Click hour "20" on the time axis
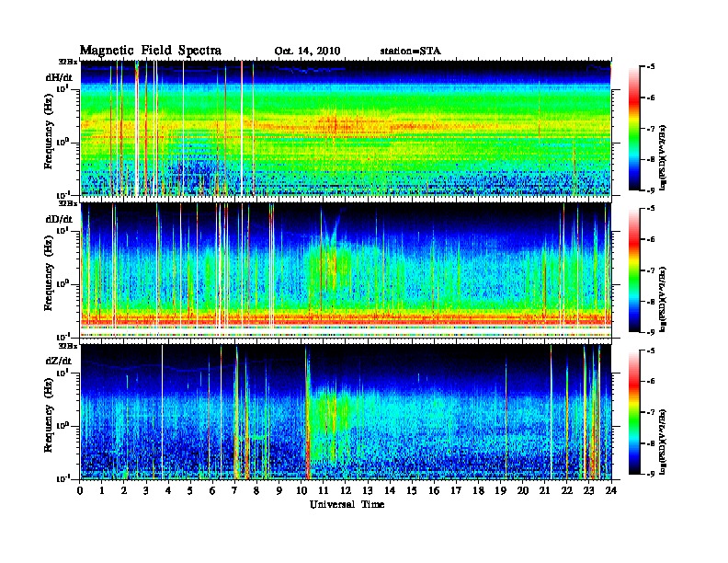This screenshot has width=728, height=563. [522, 490]
